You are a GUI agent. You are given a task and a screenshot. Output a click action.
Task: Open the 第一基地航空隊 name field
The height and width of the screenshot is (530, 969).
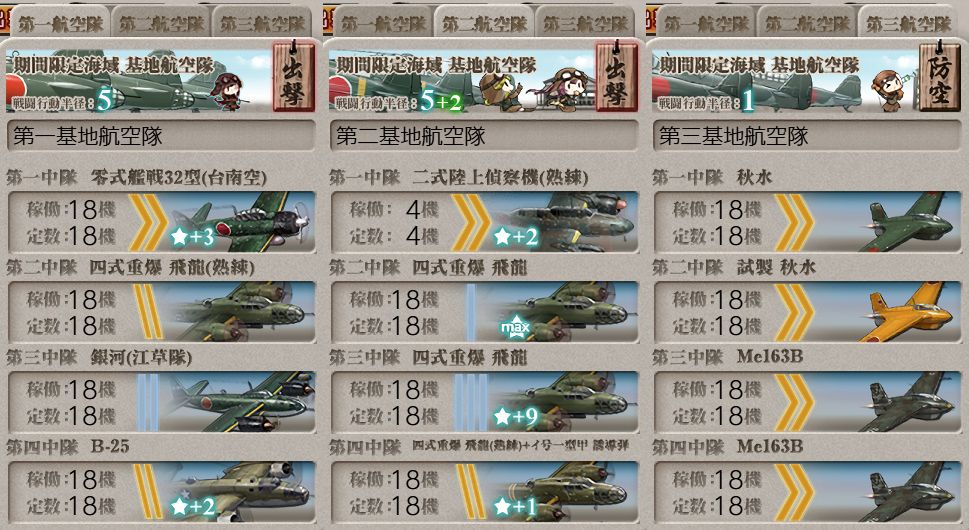click(161, 136)
